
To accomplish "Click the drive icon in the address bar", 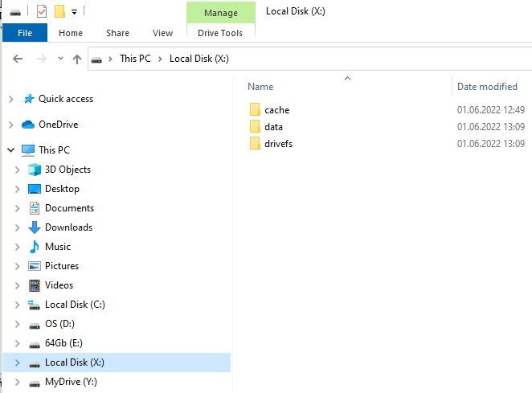I will 96,60.
